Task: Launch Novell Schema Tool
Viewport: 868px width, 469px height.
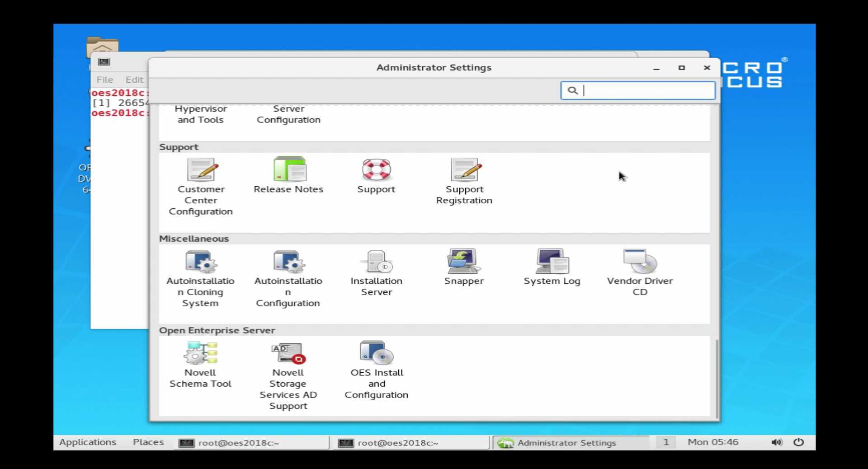Action: (200, 365)
